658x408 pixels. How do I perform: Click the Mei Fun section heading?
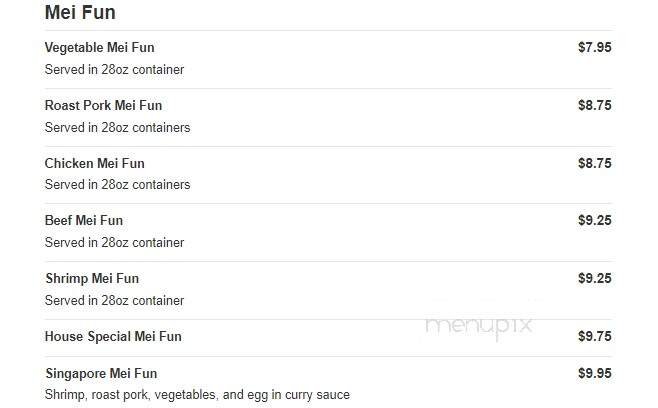80,12
